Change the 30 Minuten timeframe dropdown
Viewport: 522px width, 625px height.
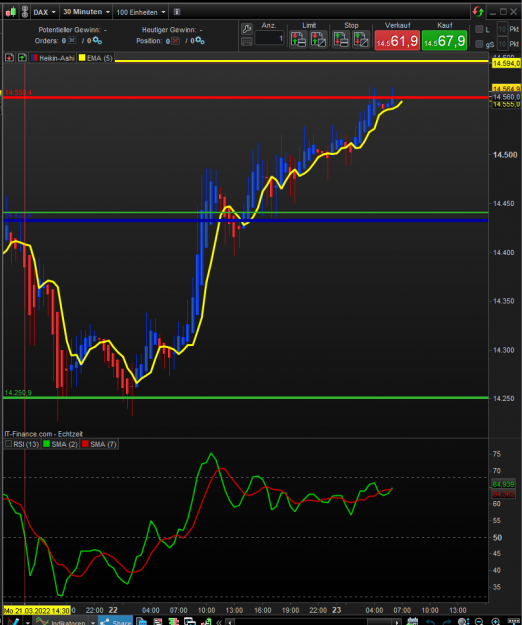click(x=86, y=12)
